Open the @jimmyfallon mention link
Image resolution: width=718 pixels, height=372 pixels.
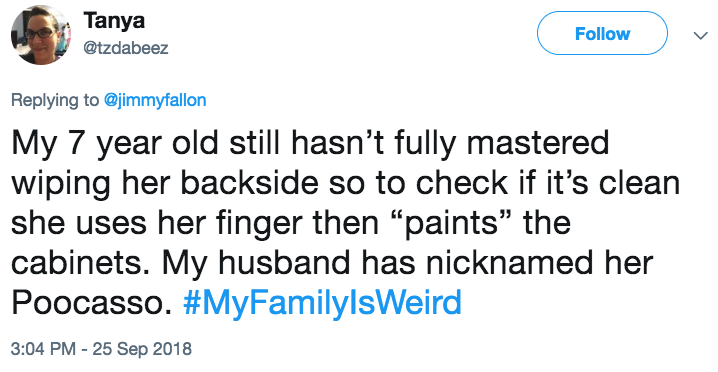[155, 100]
